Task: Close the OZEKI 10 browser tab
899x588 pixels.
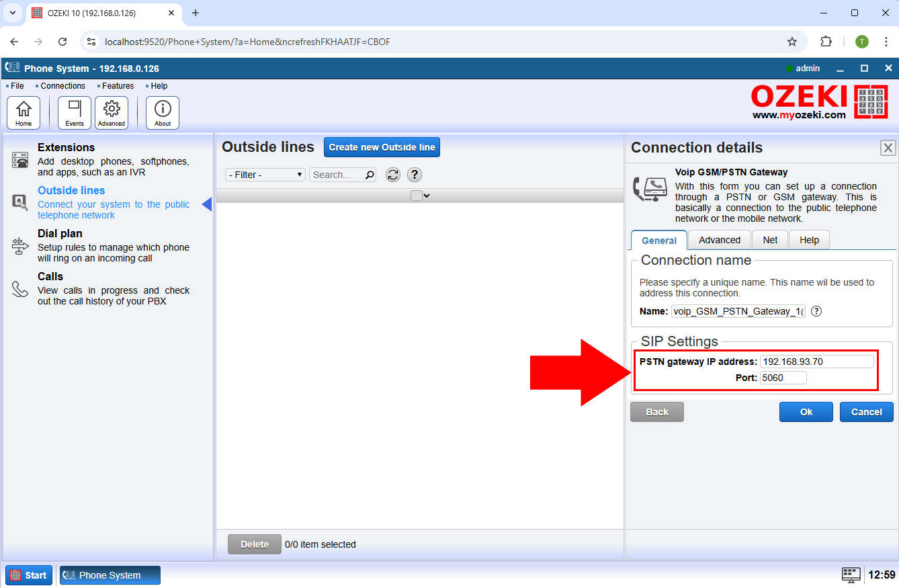Action: [172, 13]
